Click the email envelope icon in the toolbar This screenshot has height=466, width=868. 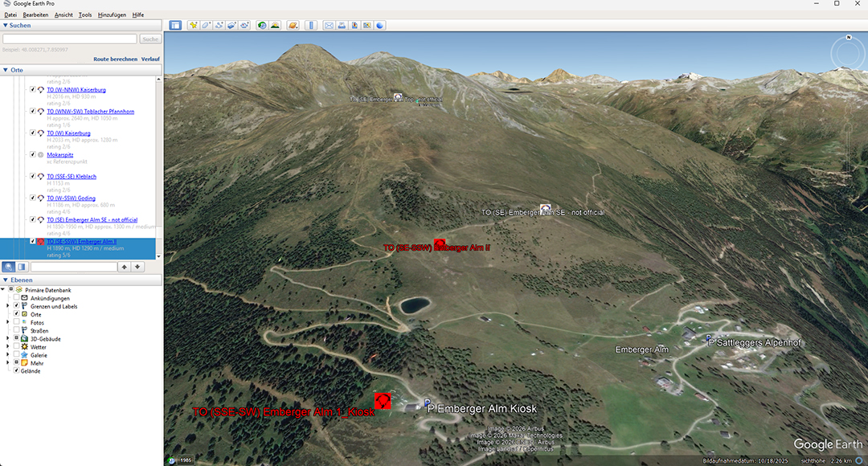[329, 25]
